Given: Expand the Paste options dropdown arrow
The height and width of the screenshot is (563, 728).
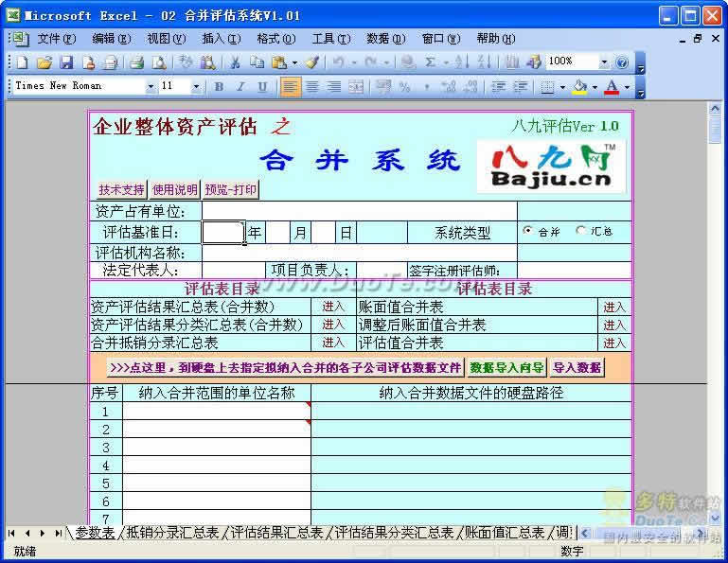Looking at the screenshot, I should [x=294, y=62].
